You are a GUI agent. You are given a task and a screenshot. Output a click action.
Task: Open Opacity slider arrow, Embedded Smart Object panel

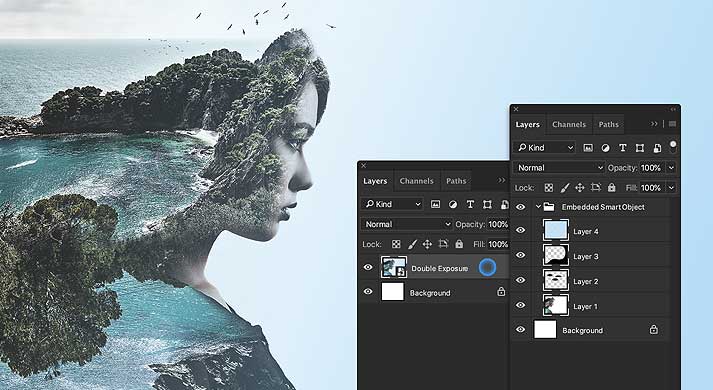pyautogui.click(x=671, y=168)
